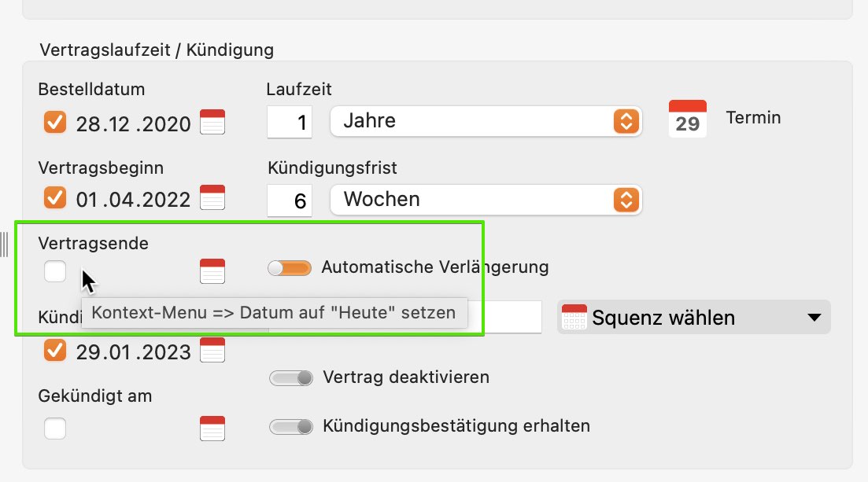Open calendar icon next to 29.01.2023
The height and width of the screenshot is (482, 868).
(212, 350)
